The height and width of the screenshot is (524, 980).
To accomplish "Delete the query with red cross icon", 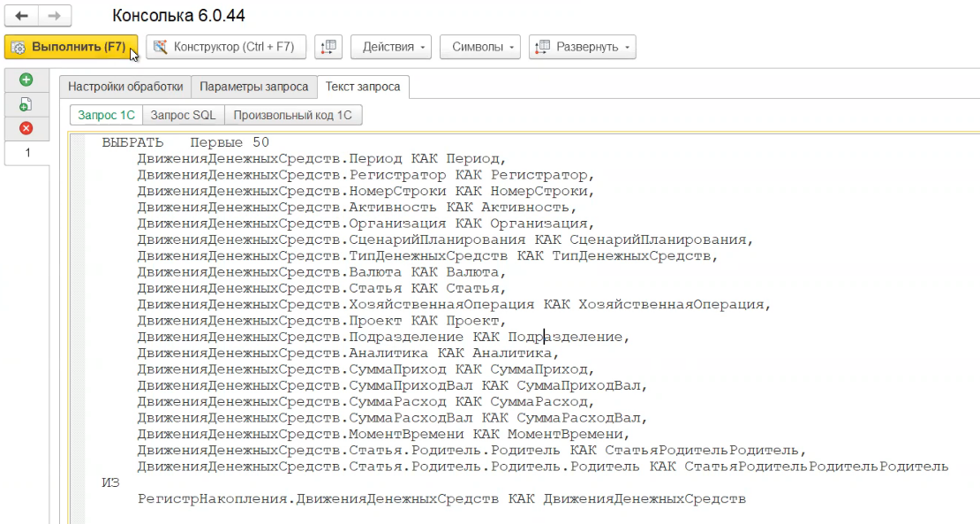I will click(26, 128).
